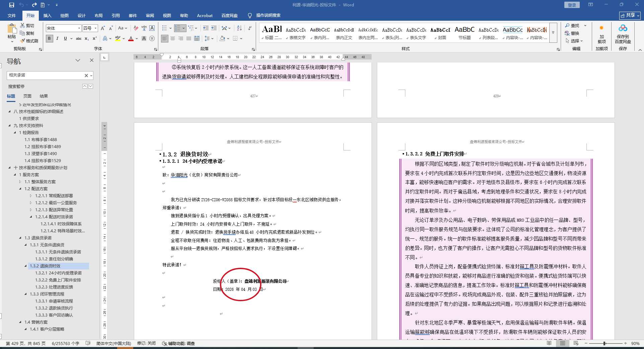Toggle Italic formatting
Viewport: 644px width, 349px height.
tap(57, 38)
